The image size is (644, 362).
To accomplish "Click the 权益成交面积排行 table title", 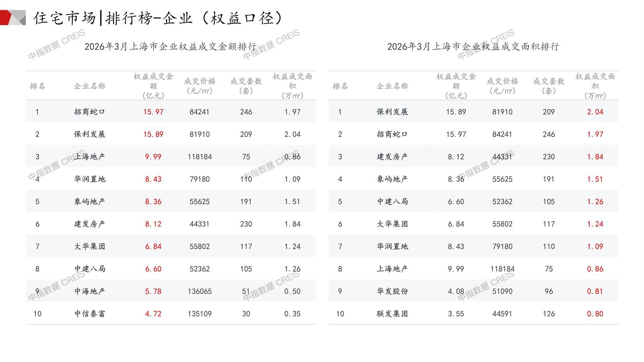I will point(473,47).
